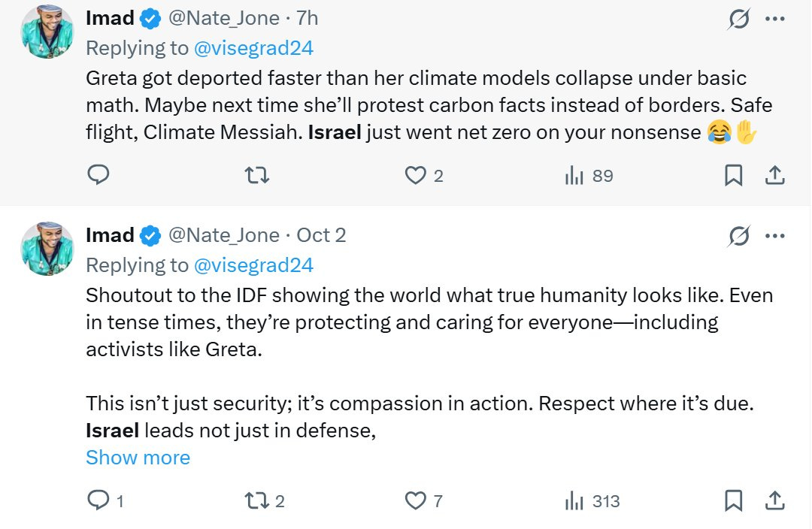Expand the tweet with Show more
812x529 pixels.
(138, 458)
